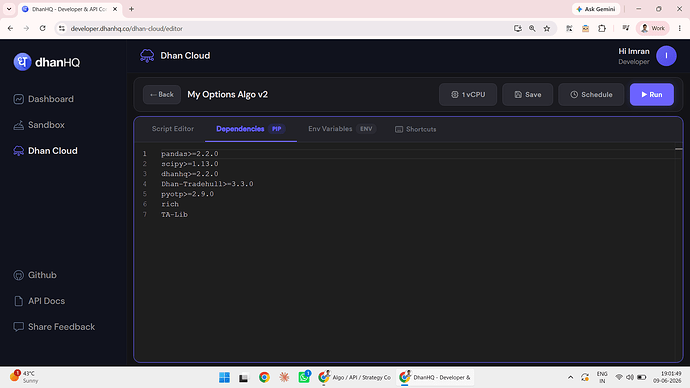
Task: Click the TA-Lib dependency line
Action: click(x=174, y=215)
